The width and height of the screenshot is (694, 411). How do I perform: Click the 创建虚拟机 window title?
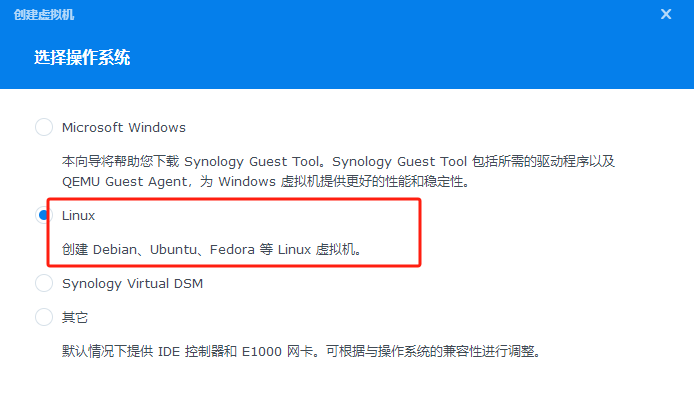point(44,15)
